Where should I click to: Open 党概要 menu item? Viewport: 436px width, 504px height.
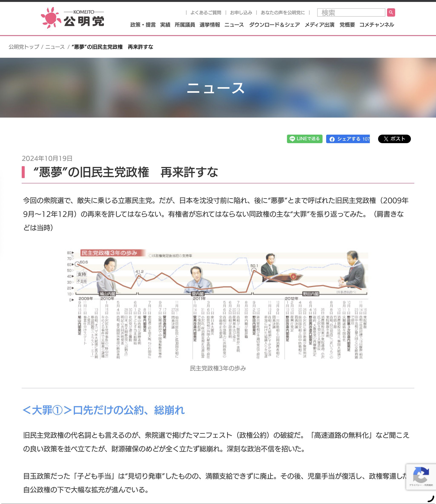pyautogui.click(x=347, y=25)
